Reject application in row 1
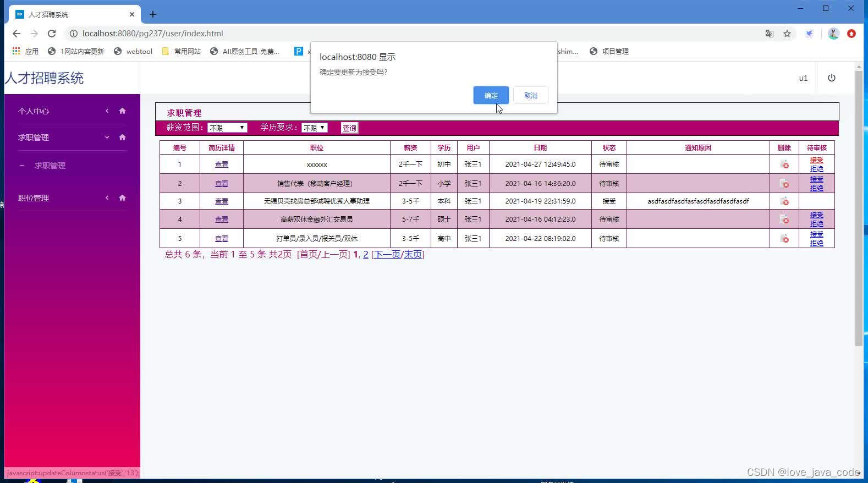 [x=817, y=169]
